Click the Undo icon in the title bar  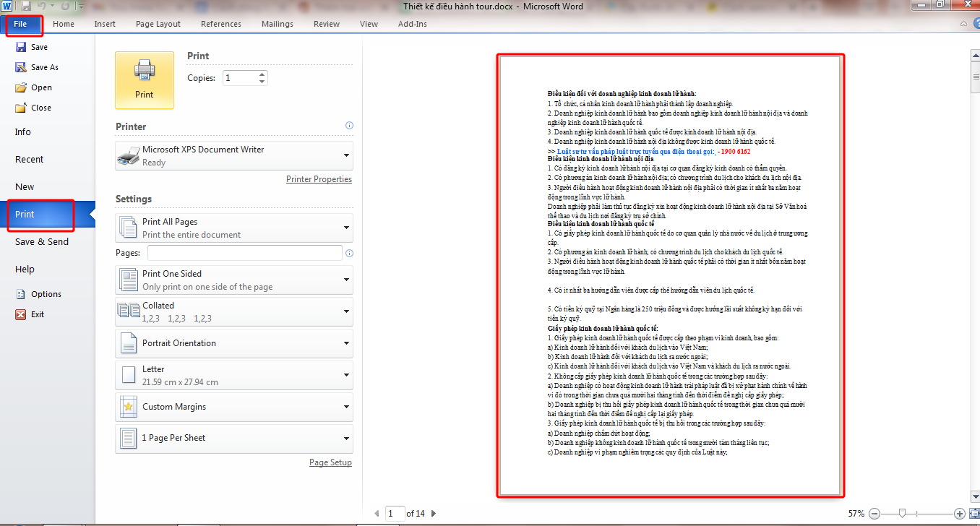pyautogui.click(x=41, y=5)
